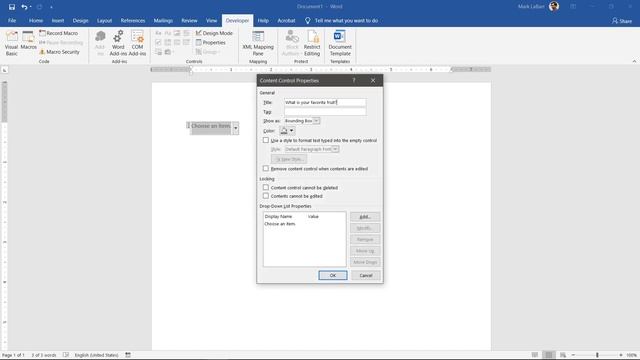Switch to the Layout tab

tap(104, 20)
